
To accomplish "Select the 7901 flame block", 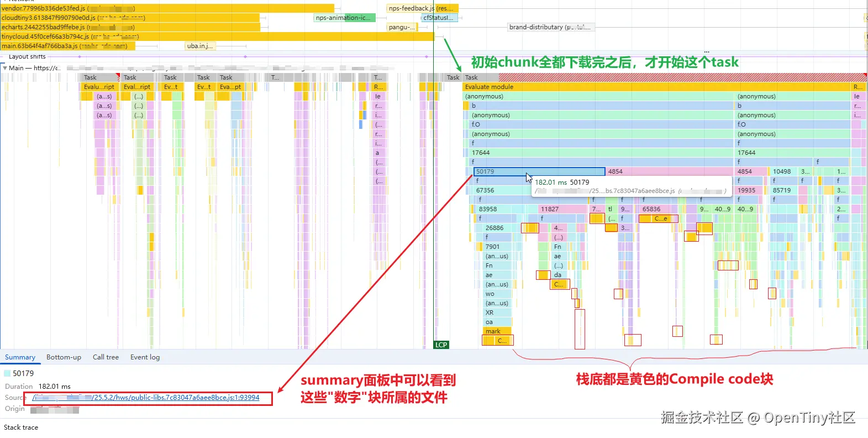I will tap(497, 247).
